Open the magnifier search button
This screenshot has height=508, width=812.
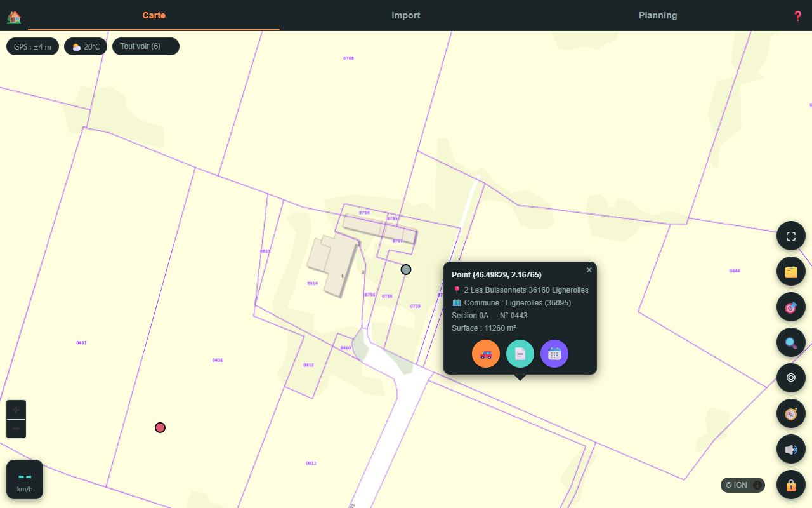pos(791,343)
